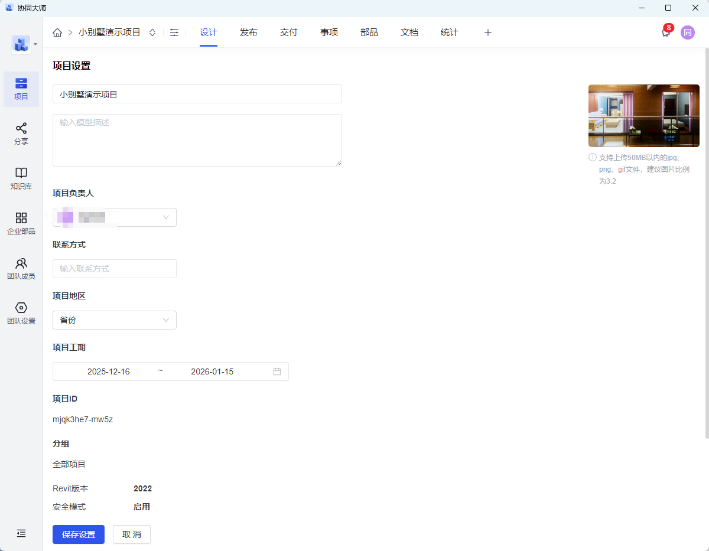
Task: Click the 联系方式 input field
Action: pos(114,268)
